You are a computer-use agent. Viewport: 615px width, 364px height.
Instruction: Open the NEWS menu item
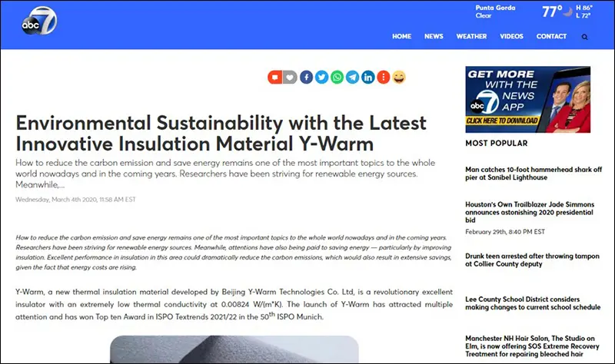[x=434, y=37]
